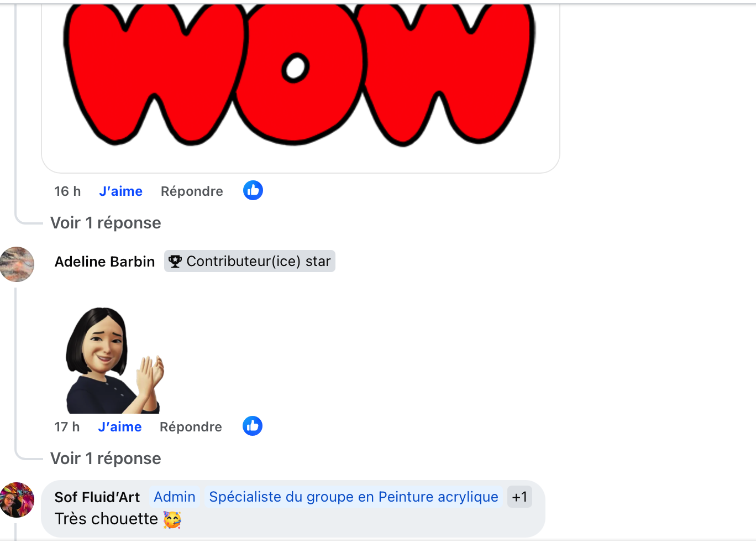Open the clapping avatar sticker
The width and height of the screenshot is (756, 542).
click(x=116, y=360)
